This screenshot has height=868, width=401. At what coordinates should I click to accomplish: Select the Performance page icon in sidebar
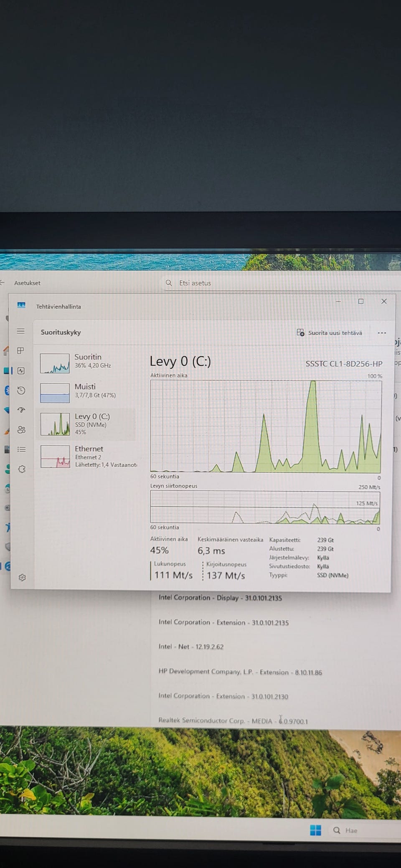21,371
